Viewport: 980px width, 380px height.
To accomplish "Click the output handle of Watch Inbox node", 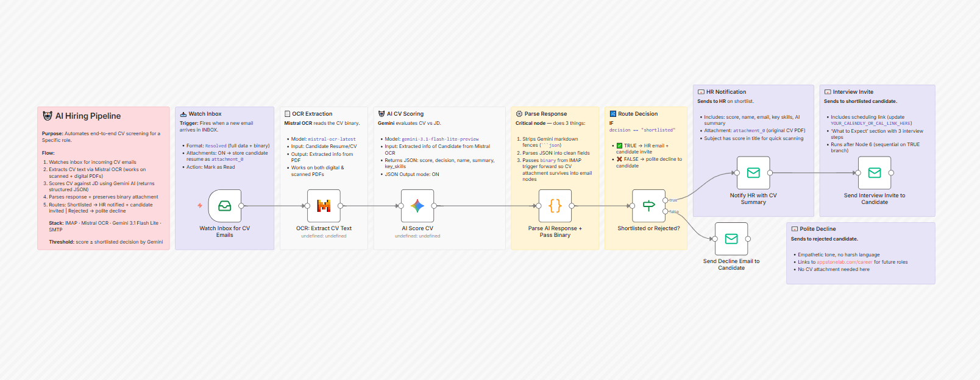I will [241, 206].
